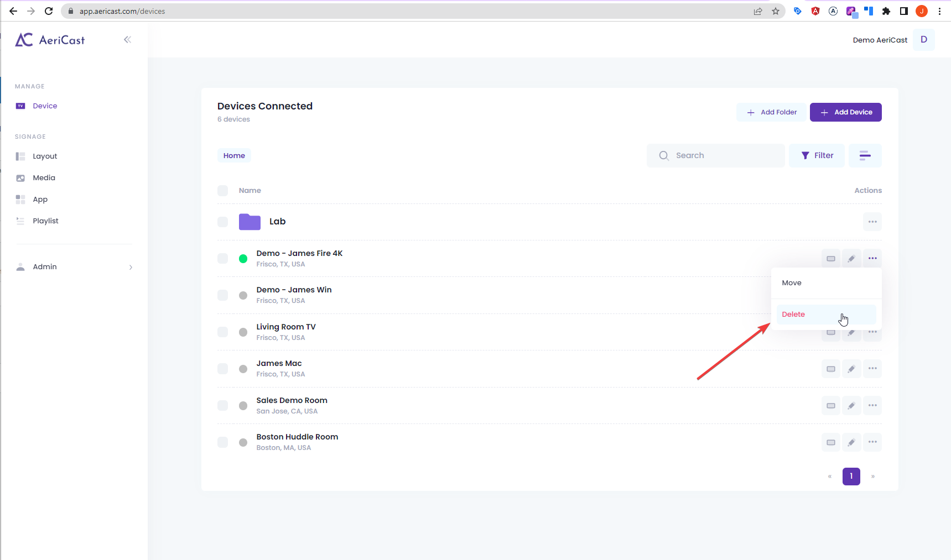This screenshot has width=951, height=560.
Task: Check the Boston Huddle Room checkbox
Action: [222, 442]
